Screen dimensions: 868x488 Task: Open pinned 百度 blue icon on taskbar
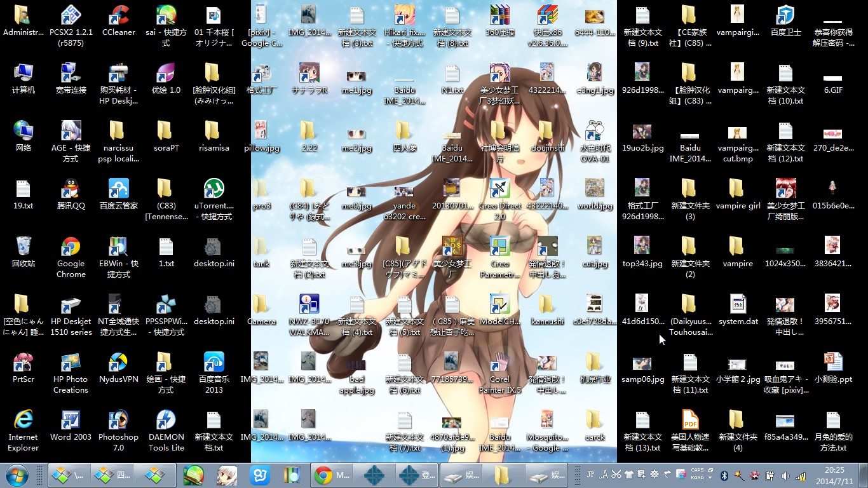[259, 475]
